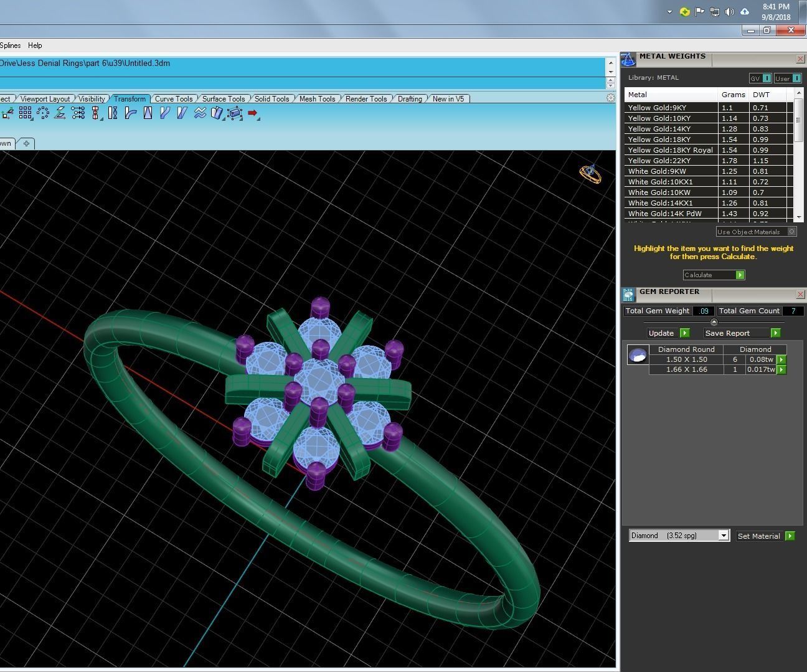Screen dimensions: 807x672
Task: Click the Smooth wavy-lines tool
Action: click(x=200, y=113)
